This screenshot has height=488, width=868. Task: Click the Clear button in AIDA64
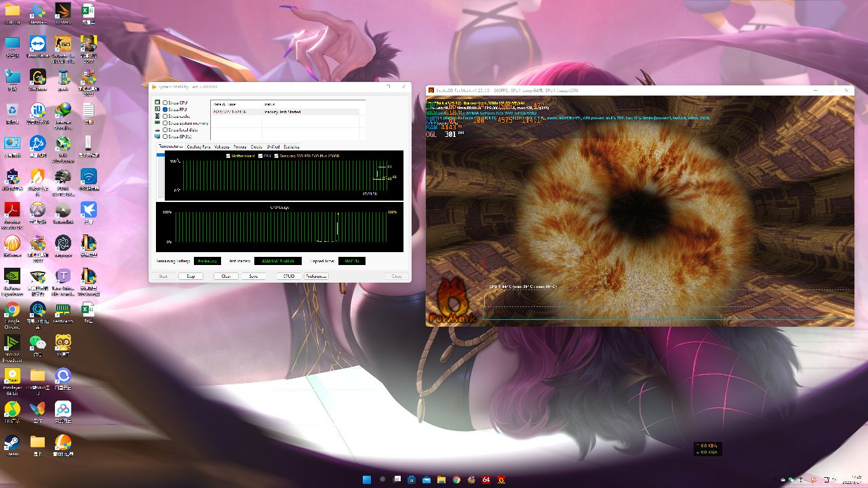pos(226,276)
